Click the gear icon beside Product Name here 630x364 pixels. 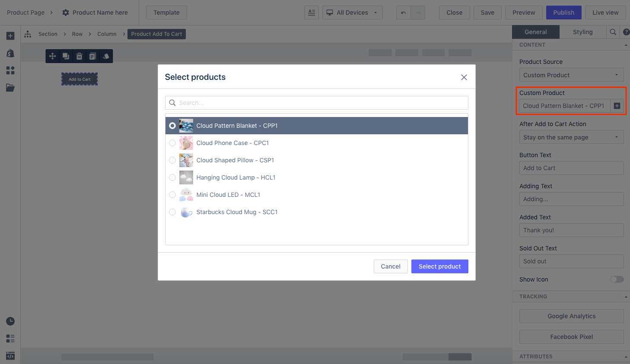click(x=66, y=13)
